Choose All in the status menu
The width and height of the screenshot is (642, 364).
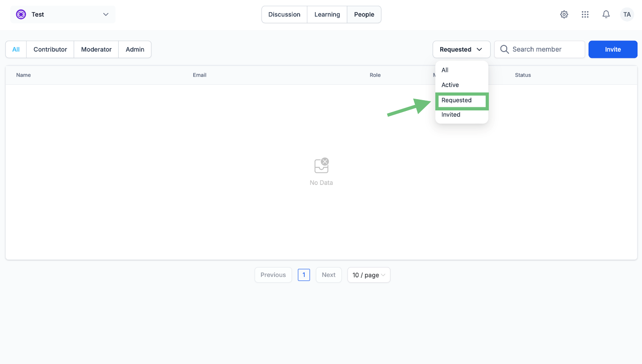click(x=461, y=70)
